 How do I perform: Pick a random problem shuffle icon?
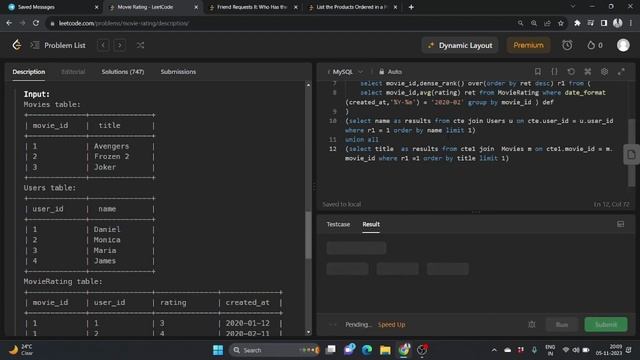tap(140, 45)
